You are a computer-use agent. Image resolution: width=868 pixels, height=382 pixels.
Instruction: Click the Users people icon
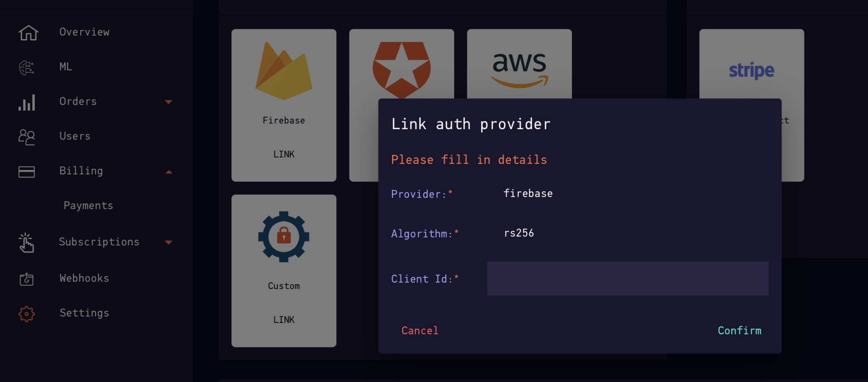tap(26, 137)
